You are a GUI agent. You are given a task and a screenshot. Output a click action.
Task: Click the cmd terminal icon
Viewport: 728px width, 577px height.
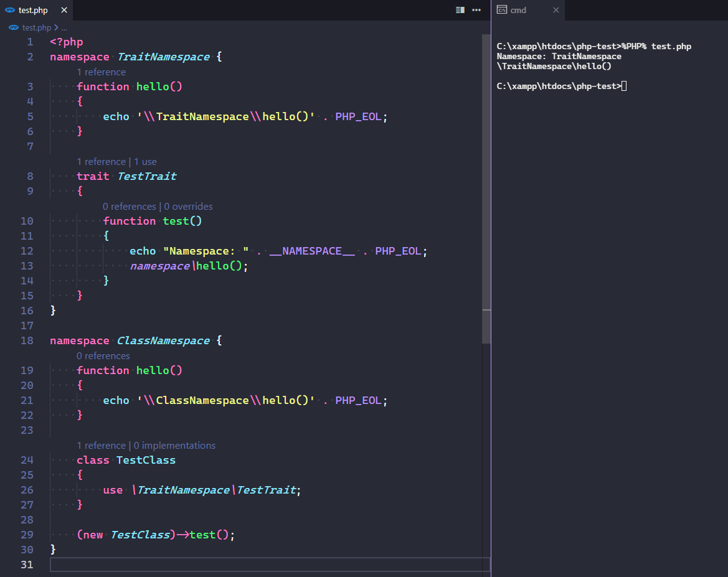coord(502,10)
